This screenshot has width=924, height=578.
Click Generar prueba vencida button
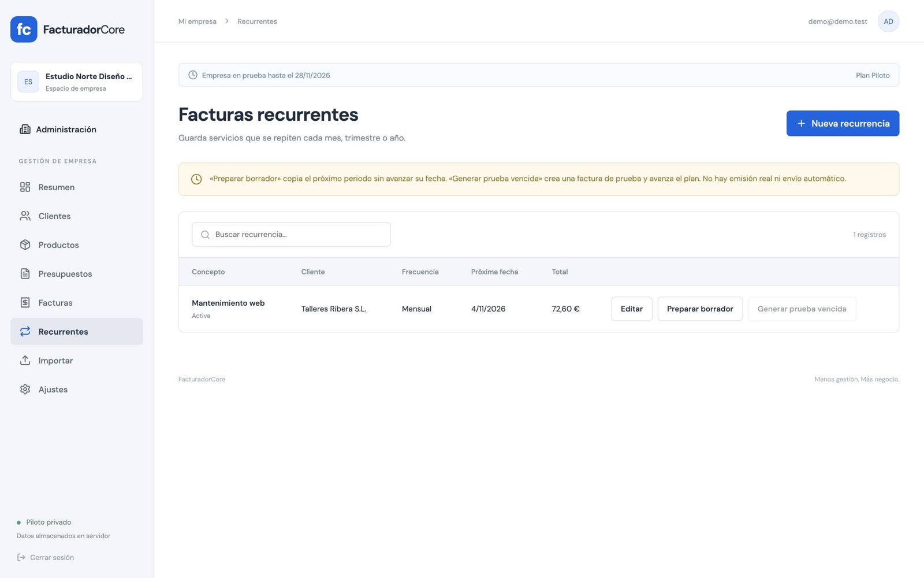(x=802, y=309)
